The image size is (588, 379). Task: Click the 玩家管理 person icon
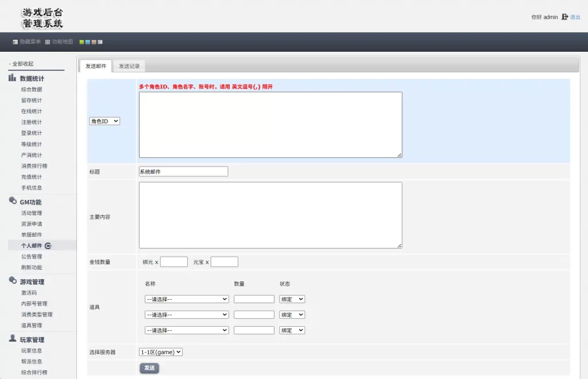pos(13,339)
